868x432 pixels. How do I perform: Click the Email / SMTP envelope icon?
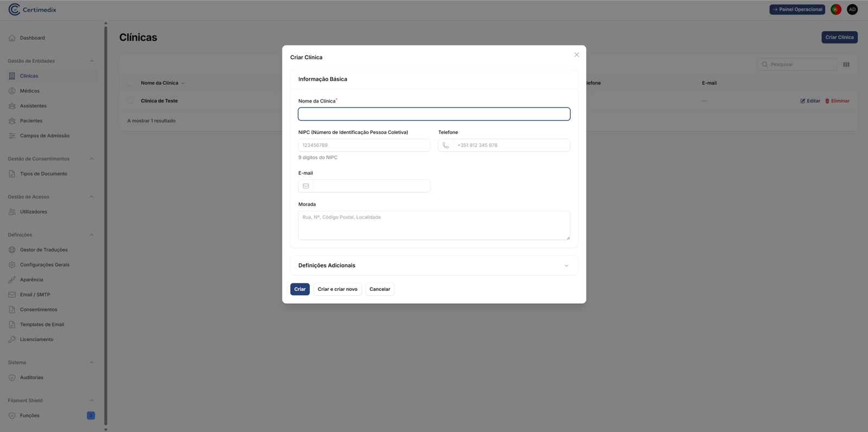tap(12, 295)
